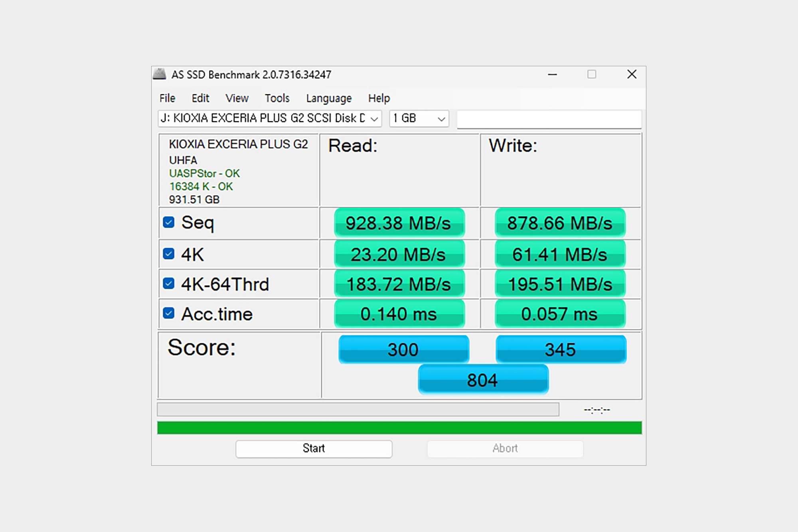Viewport: 798px width, 532px height.
Task: Uncheck the Seq test checkbox
Action: (x=169, y=222)
